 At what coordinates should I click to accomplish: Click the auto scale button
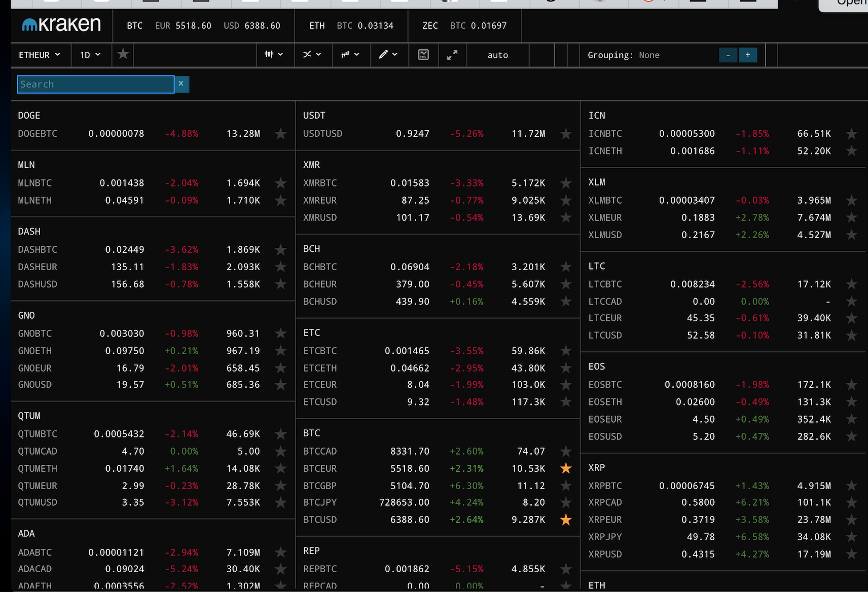tap(498, 55)
